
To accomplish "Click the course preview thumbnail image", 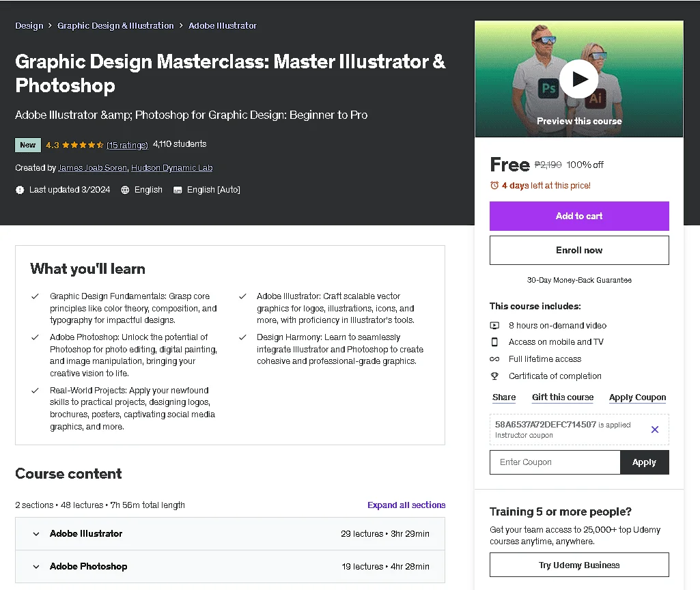I will pos(579,79).
